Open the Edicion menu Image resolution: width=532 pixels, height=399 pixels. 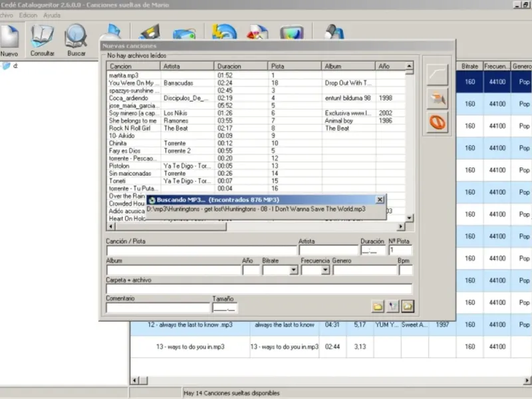point(29,15)
